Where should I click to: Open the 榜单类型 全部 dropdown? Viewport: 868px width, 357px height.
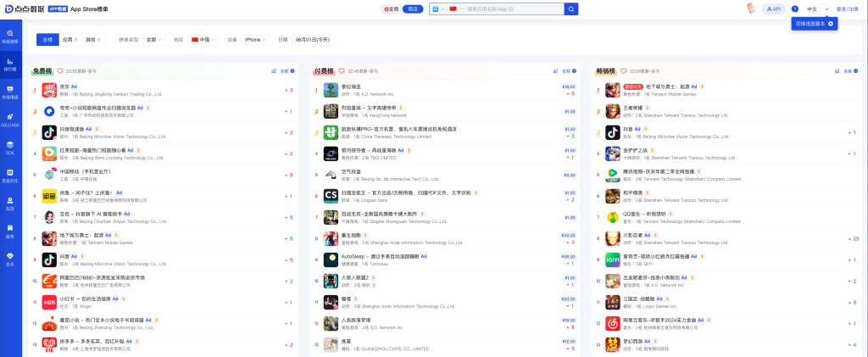(x=154, y=40)
